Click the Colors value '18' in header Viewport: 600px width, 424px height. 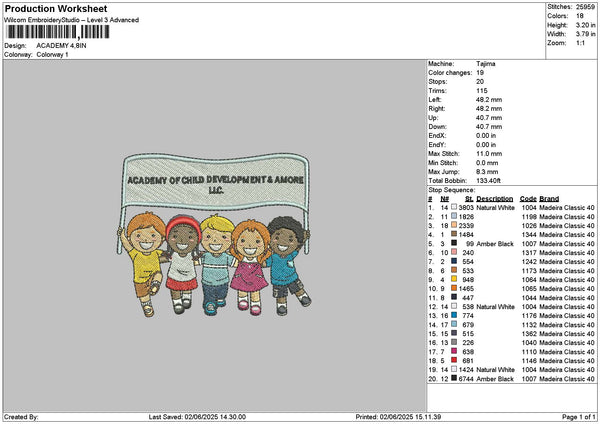580,16
